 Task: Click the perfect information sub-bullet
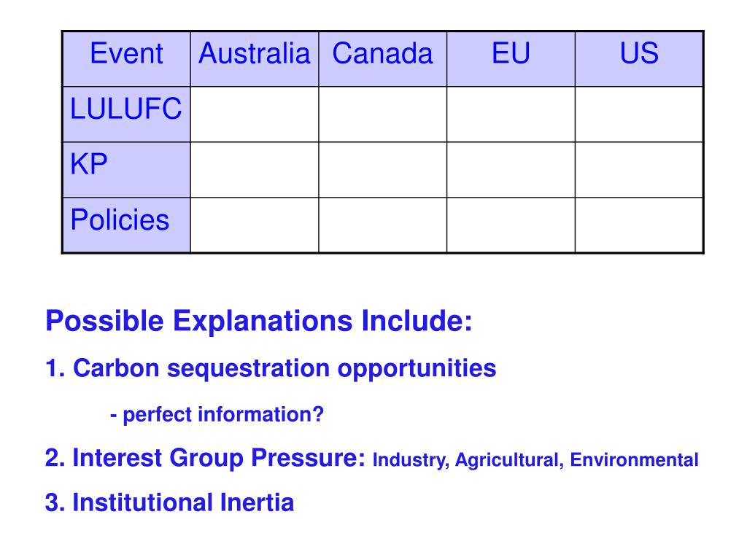tap(217, 415)
